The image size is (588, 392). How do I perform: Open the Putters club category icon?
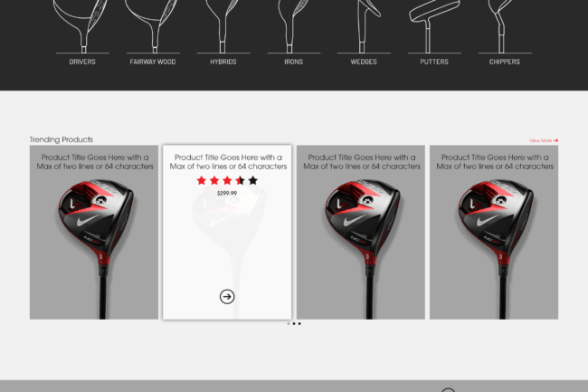434,26
